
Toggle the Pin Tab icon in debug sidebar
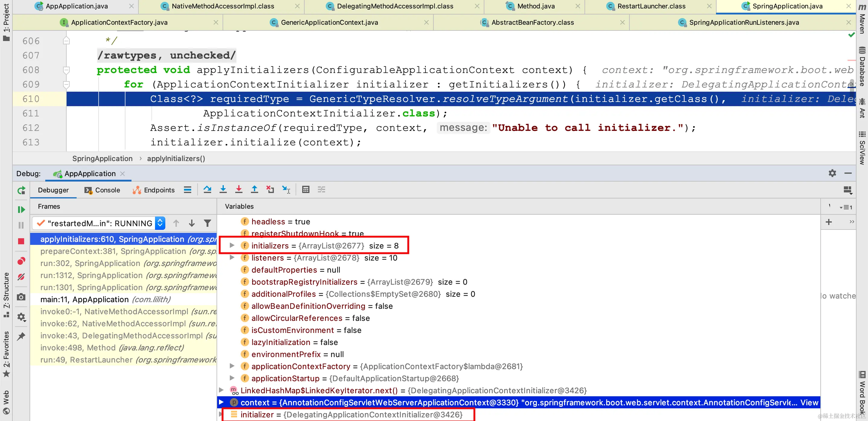[x=21, y=336]
